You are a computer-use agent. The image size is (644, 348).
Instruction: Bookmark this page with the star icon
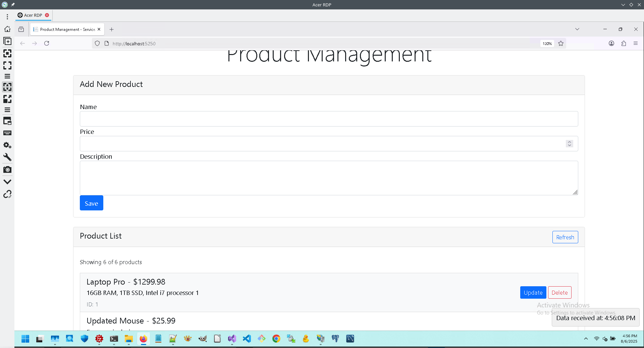(x=561, y=43)
